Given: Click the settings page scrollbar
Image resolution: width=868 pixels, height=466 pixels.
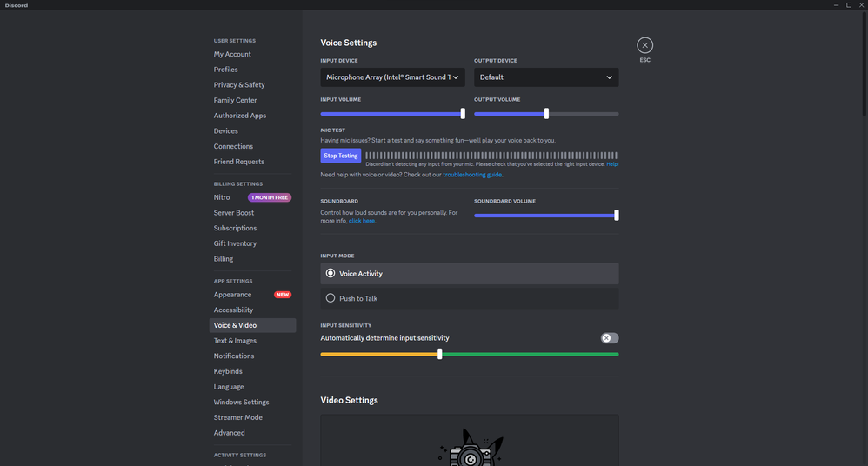Looking at the screenshot, I should tap(865, 63).
